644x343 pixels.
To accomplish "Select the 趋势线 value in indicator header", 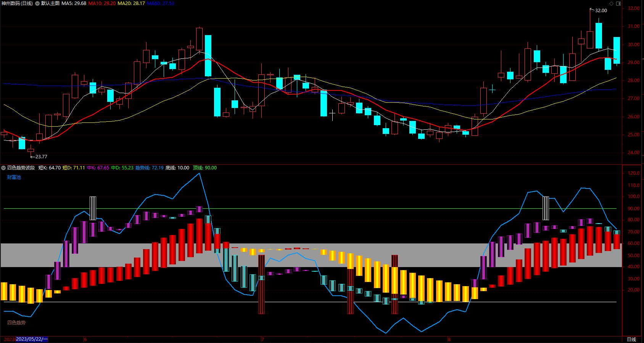I will tap(150, 168).
